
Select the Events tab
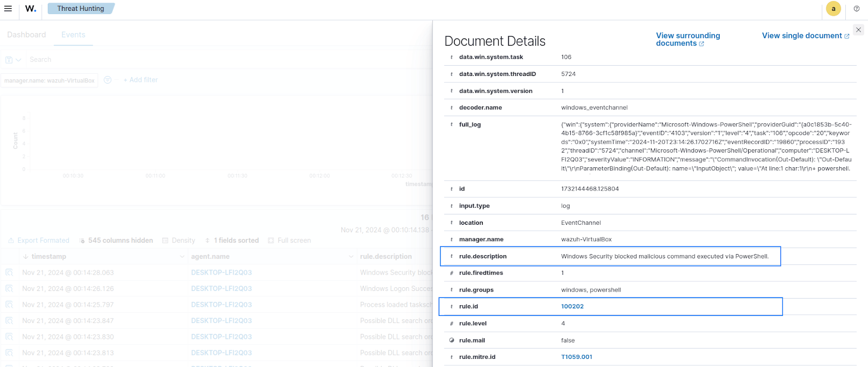73,35
